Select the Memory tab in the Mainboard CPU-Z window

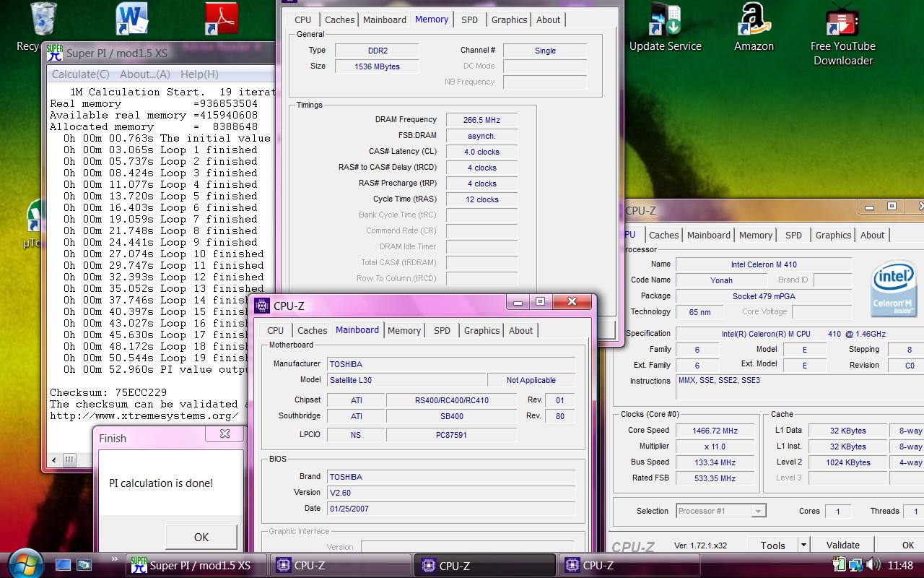(404, 330)
